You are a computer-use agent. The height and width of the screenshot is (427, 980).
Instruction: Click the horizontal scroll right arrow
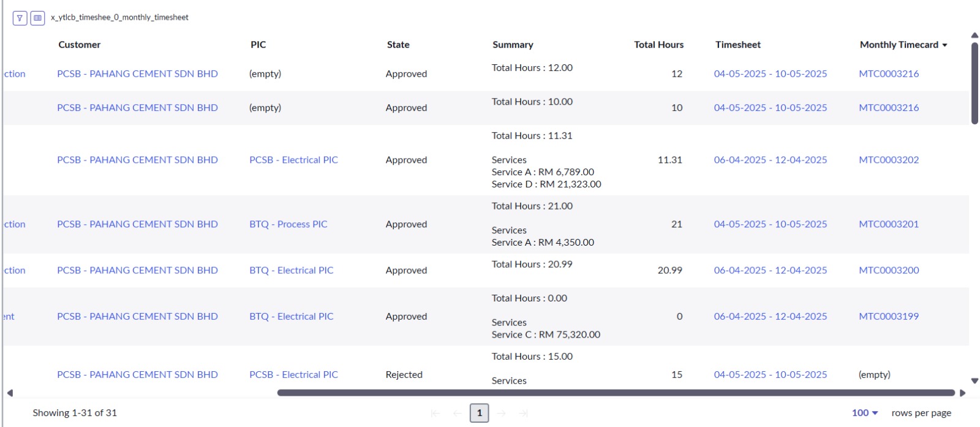coord(963,393)
